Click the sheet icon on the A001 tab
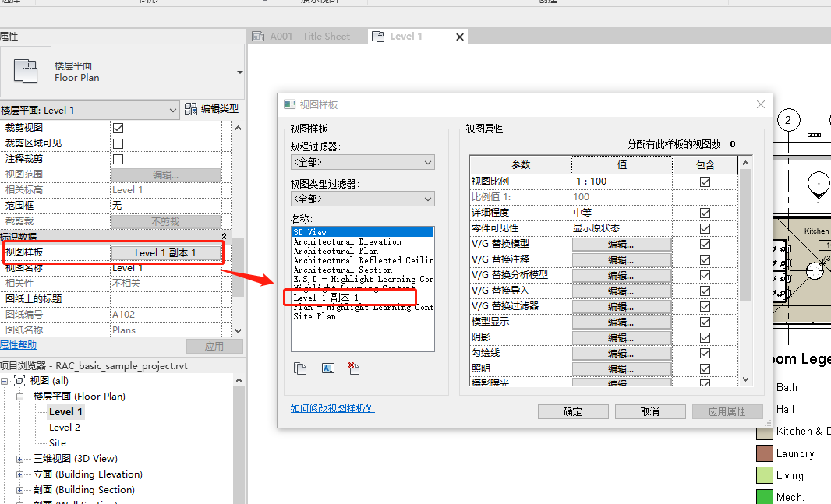The image size is (831, 504). point(258,36)
